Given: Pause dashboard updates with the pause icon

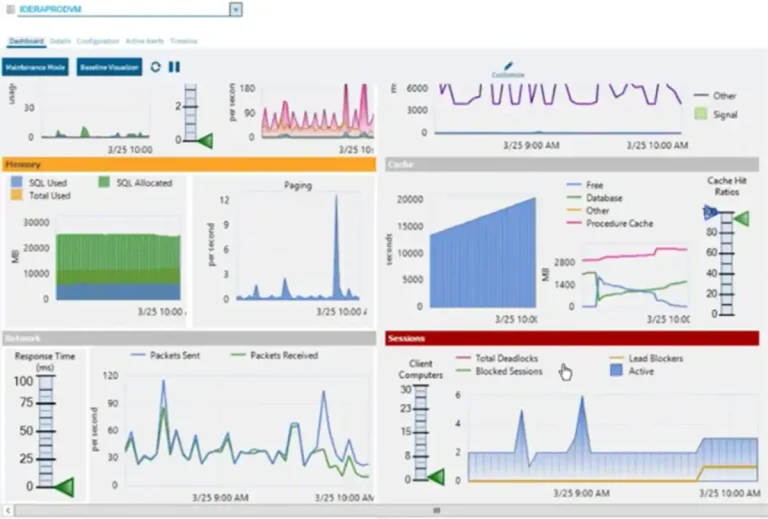Looking at the screenshot, I should (174, 67).
